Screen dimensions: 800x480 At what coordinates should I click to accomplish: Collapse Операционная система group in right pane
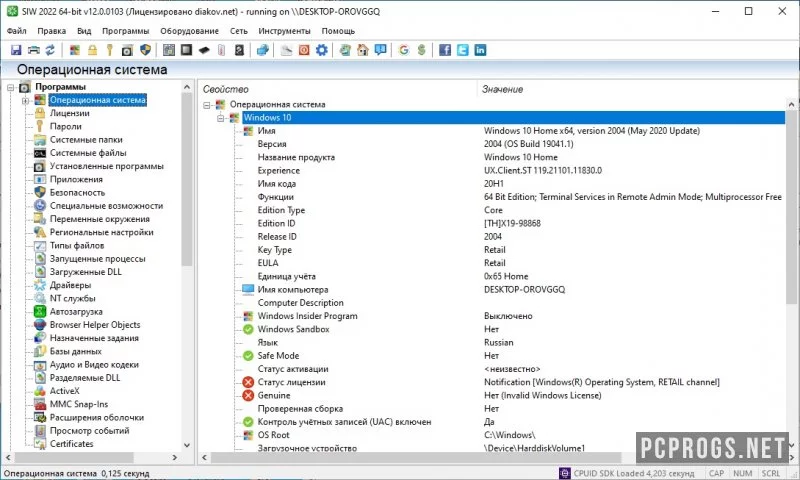[x=207, y=105]
